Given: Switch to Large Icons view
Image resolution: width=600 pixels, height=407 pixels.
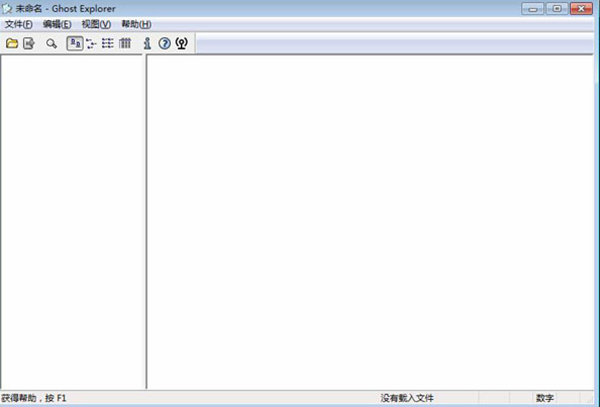Looking at the screenshot, I should click(x=75, y=44).
